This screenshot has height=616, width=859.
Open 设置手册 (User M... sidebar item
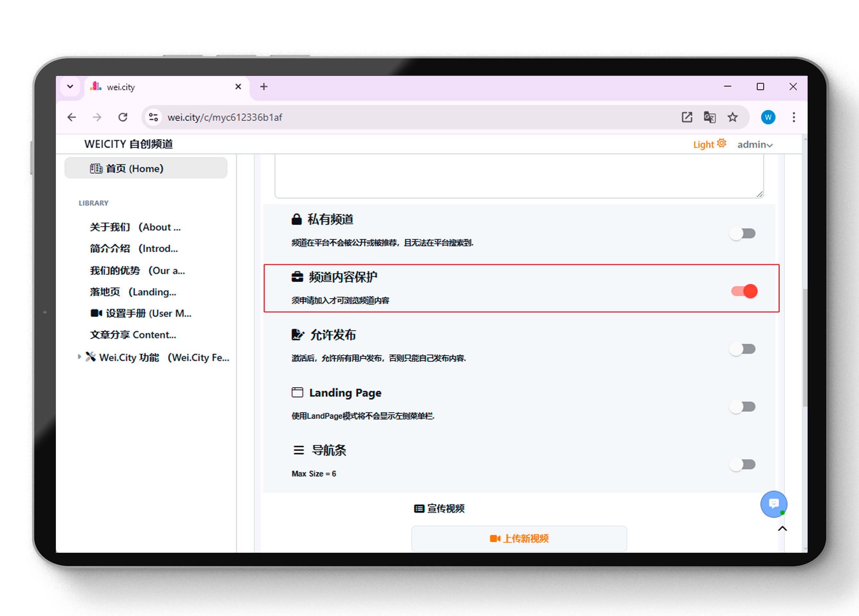click(x=141, y=313)
